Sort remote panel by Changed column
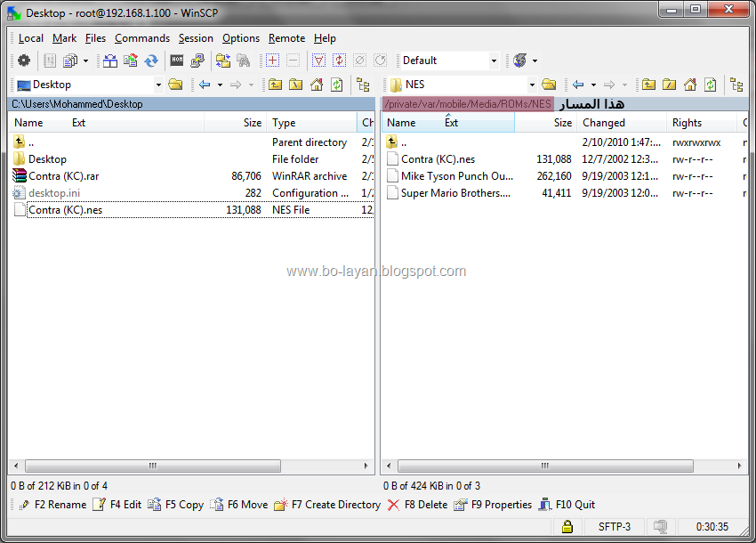The image size is (756, 543). click(622, 123)
